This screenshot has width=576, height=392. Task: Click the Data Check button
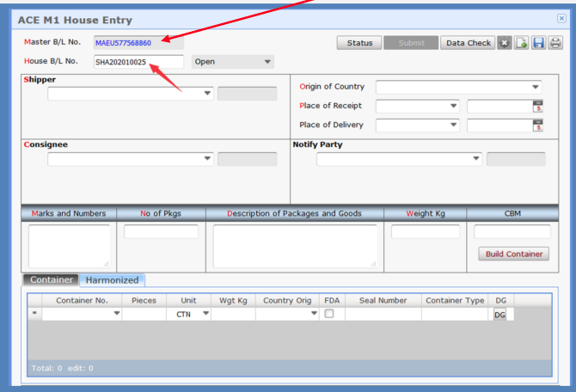click(468, 43)
